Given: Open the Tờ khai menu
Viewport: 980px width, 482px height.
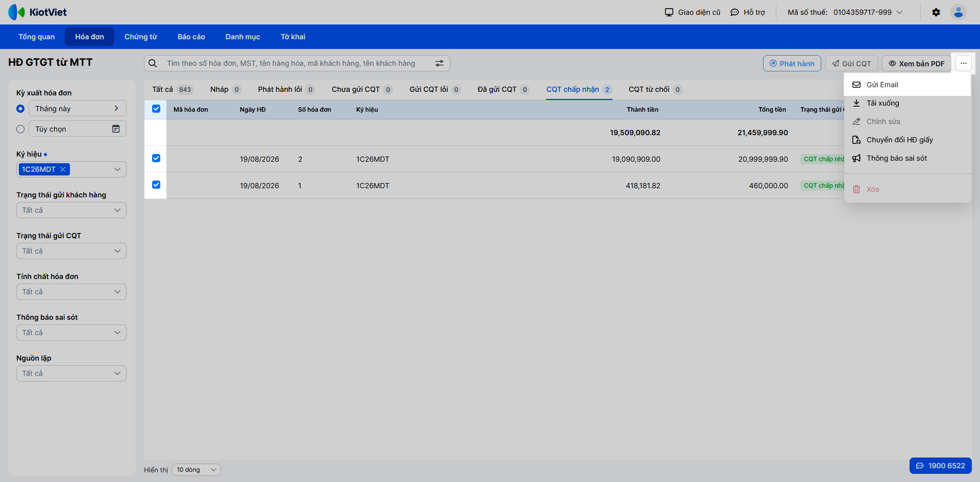Looking at the screenshot, I should click(x=293, y=37).
